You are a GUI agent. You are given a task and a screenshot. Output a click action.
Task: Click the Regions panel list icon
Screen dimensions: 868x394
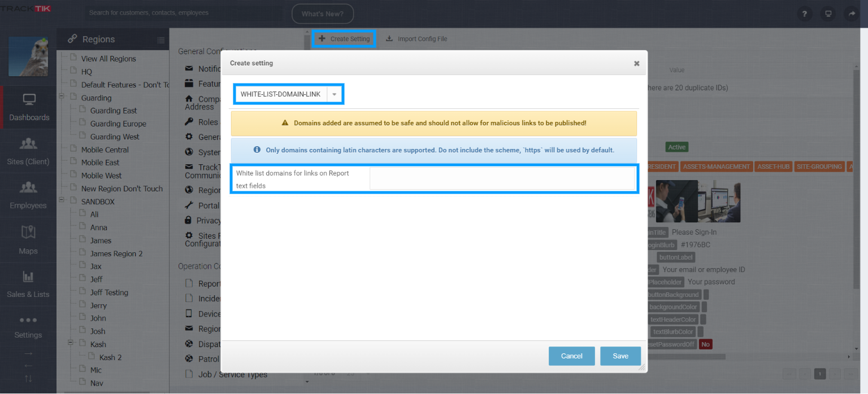pyautogui.click(x=161, y=40)
